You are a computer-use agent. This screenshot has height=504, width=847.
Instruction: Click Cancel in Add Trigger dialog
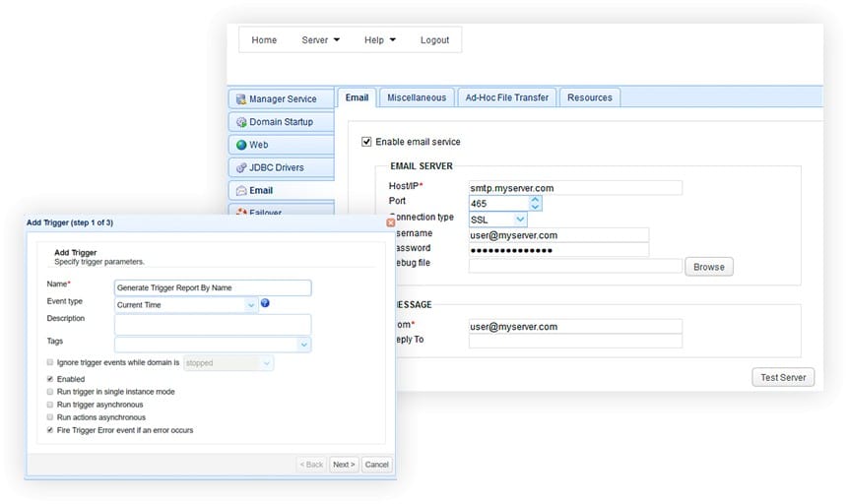click(x=376, y=464)
